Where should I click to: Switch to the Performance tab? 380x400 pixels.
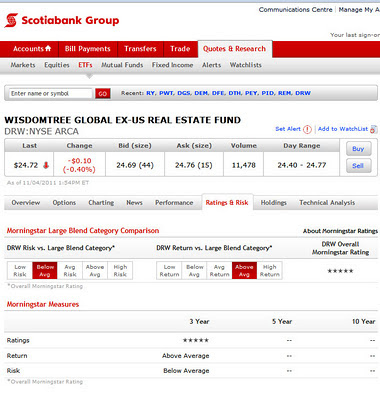coord(174,203)
